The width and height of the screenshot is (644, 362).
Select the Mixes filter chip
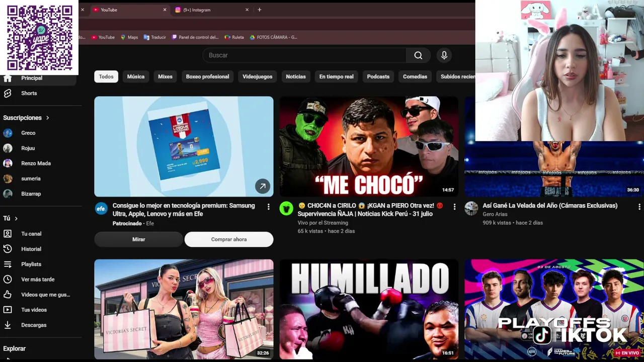click(165, 76)
